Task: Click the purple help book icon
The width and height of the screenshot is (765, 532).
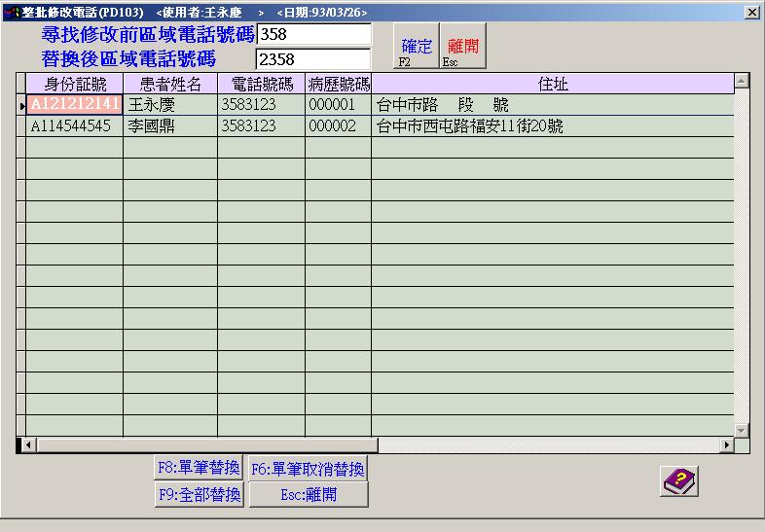Action: click(679, 481)
